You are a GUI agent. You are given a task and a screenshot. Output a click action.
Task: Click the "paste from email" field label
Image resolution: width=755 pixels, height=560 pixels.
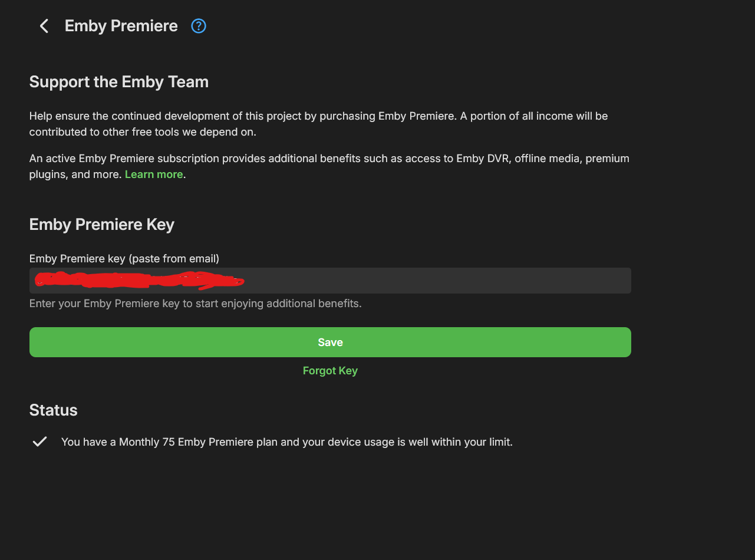(124, 258)
